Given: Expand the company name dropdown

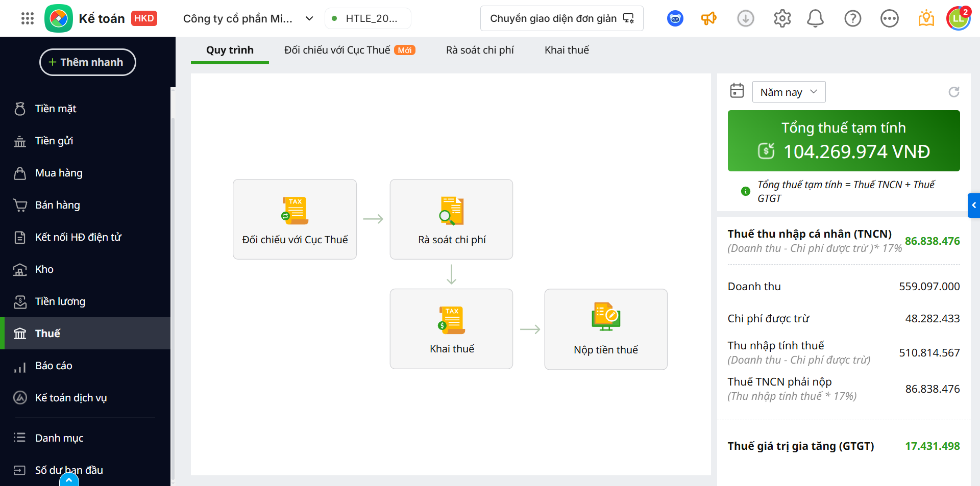Looking at the screenshot, I should 309,19.
